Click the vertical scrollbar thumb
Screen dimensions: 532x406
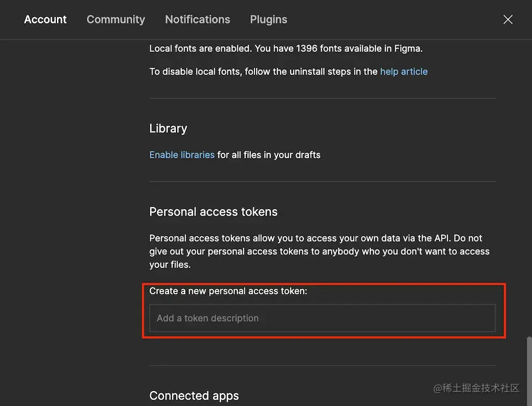tap(529, 371)
